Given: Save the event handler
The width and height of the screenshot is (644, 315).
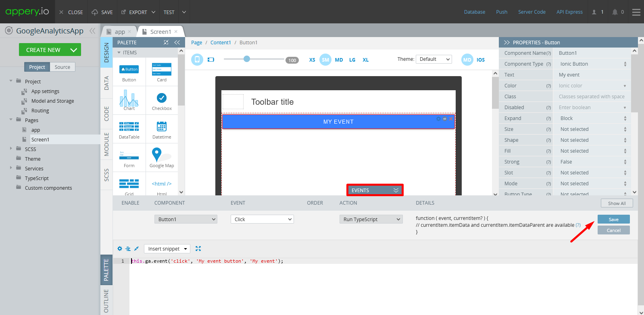Looking at the screenshot, I should click(613, 219).
